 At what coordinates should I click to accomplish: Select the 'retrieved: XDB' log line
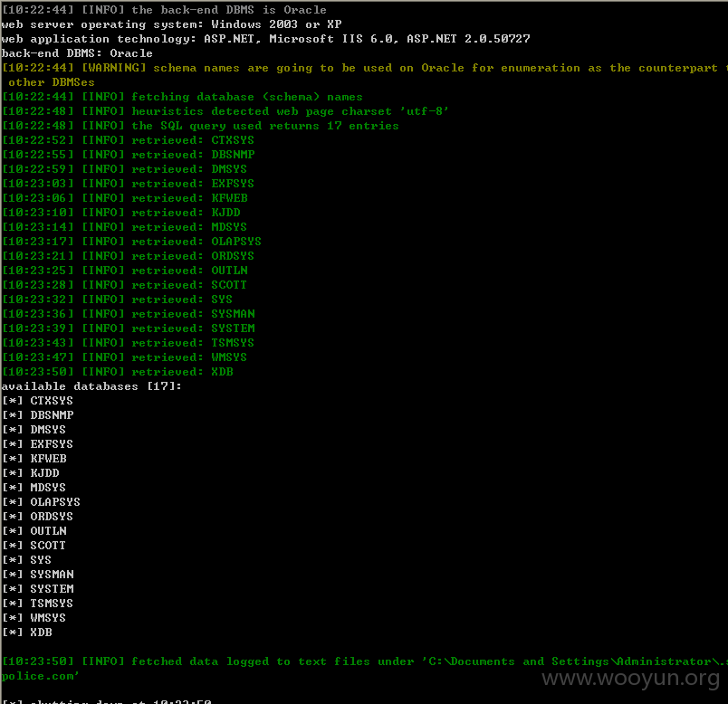click(x=118, y=372)
